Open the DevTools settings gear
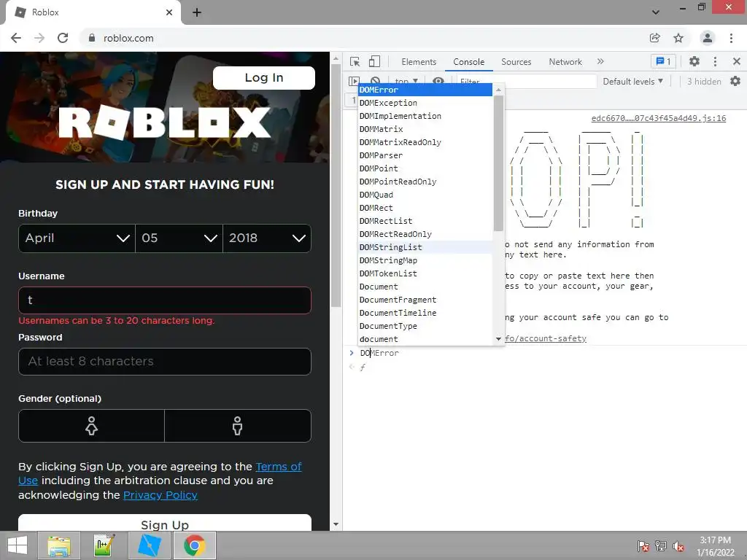Screen dimensions: 747x560 (694, 61)
